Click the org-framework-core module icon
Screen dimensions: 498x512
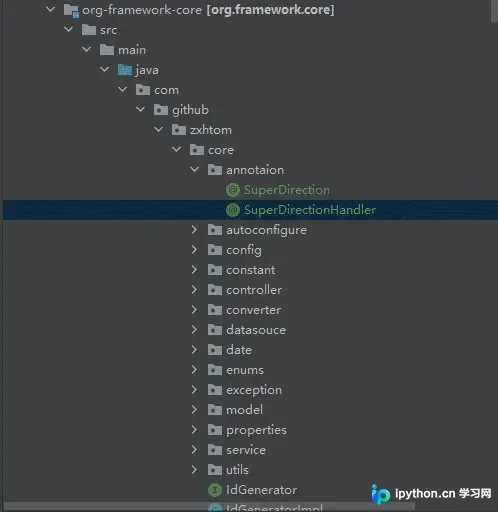[71, 10]
